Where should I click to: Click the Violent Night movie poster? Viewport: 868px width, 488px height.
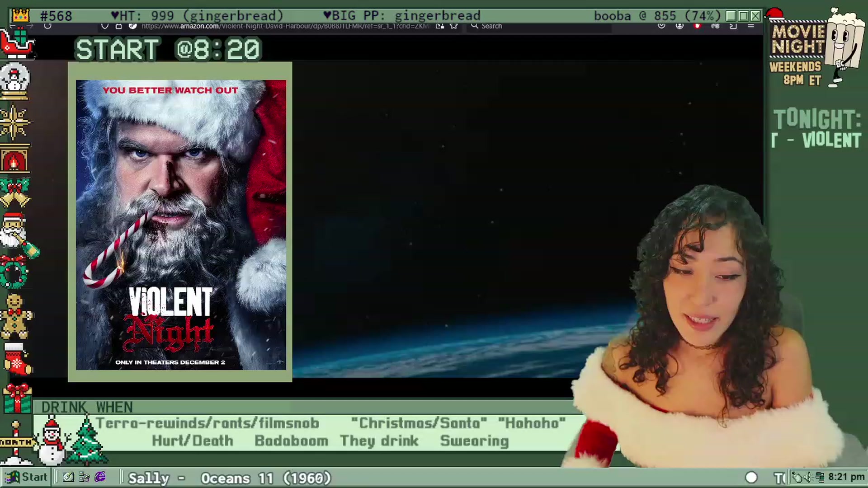tap(180, 225)
